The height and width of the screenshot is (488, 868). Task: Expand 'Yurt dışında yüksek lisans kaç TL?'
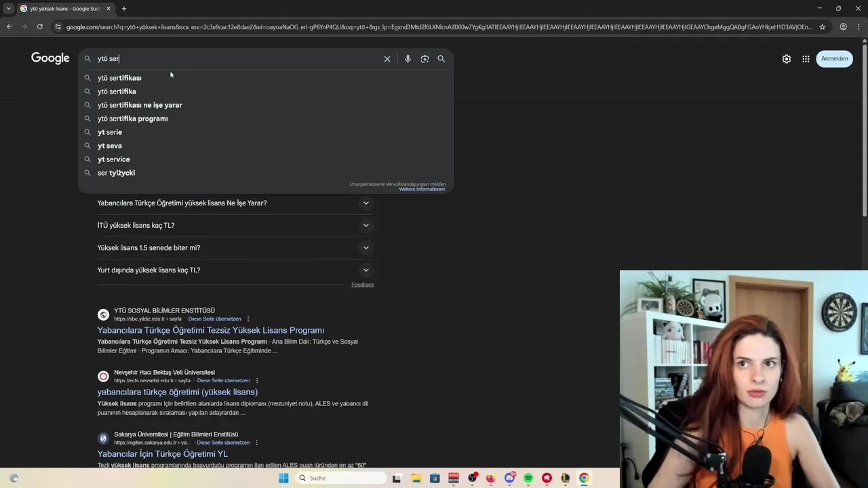pyautogui.click(x=235, y=270)
